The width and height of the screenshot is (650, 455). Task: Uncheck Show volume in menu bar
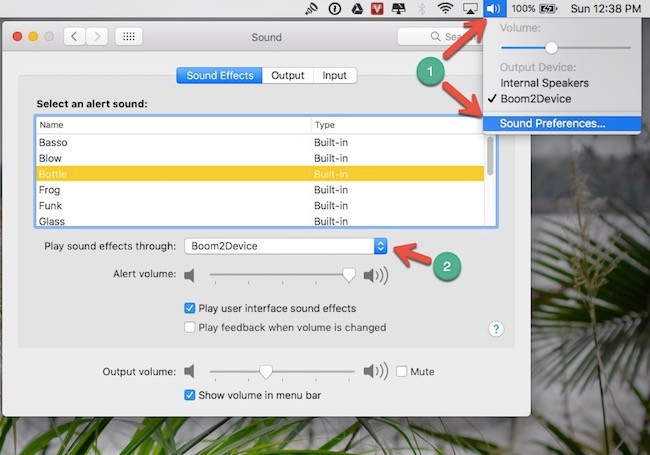point(190,395)
